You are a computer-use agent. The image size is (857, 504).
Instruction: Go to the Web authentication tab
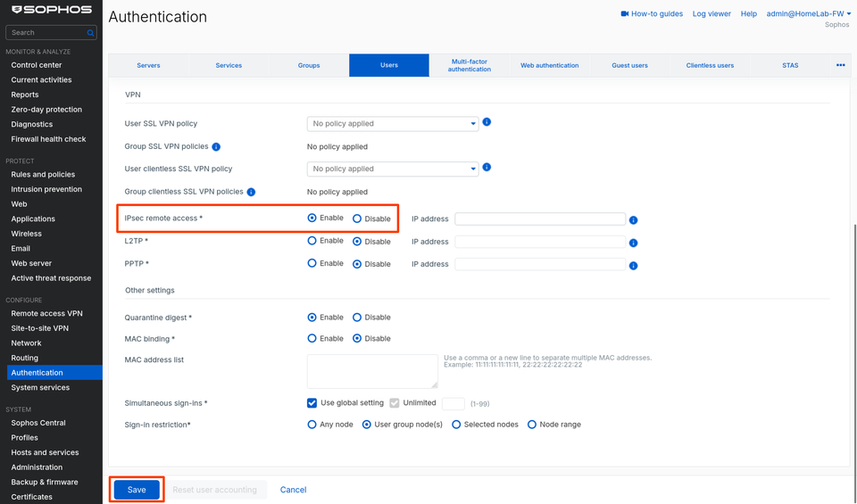pos(549,65)
